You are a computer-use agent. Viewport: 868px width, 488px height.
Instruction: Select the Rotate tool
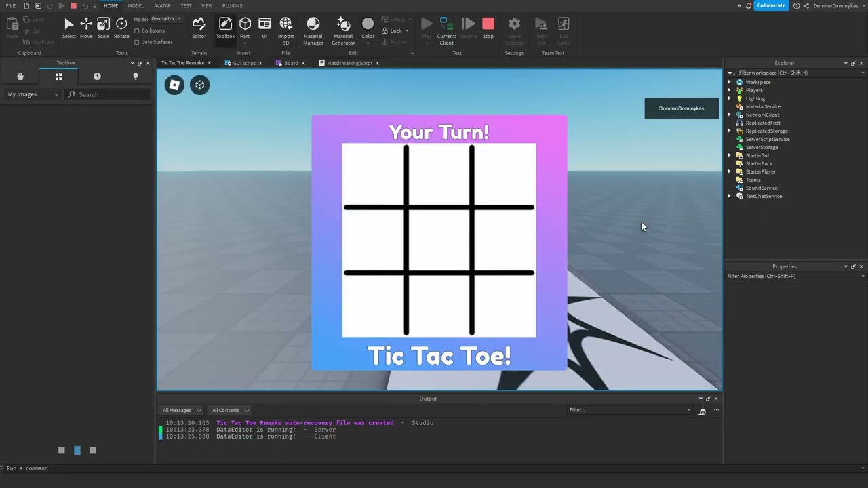pos(121,28)
